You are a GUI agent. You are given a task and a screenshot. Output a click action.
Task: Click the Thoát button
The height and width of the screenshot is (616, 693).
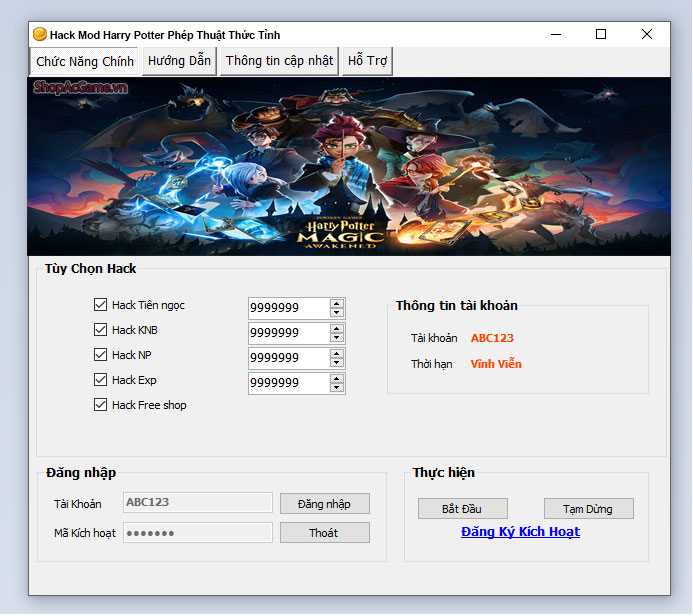(324, 533)
